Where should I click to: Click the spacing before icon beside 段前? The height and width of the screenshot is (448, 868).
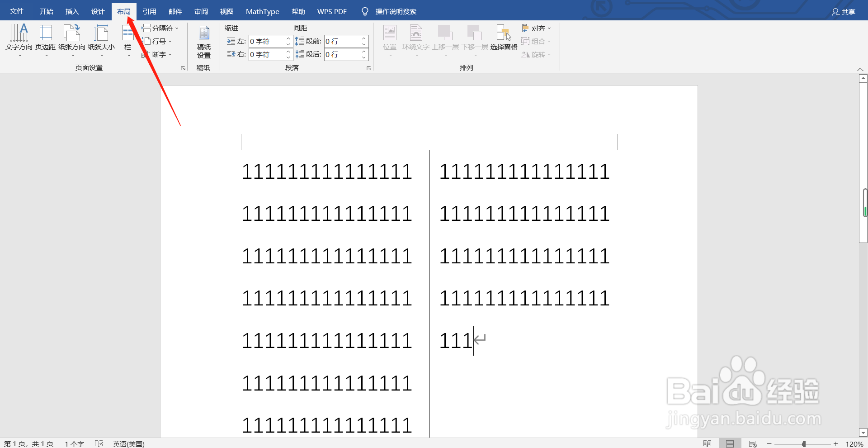[x=300, y=41]
